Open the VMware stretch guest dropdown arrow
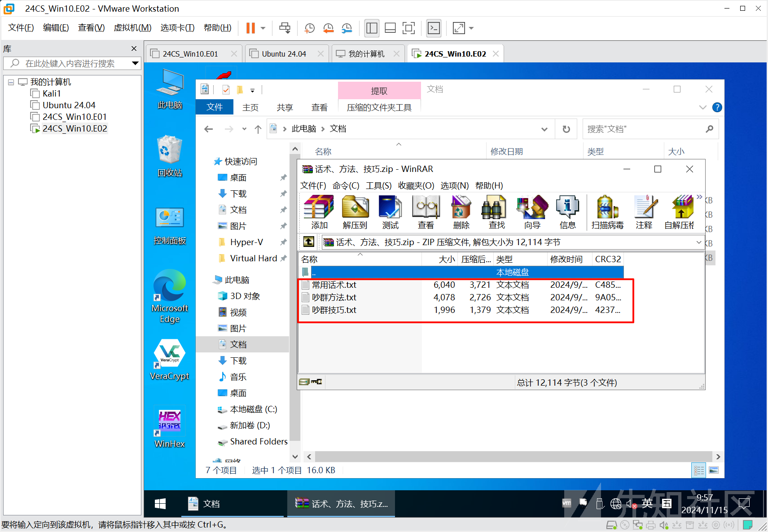The image size is (768, 532). tap(471, 28)
